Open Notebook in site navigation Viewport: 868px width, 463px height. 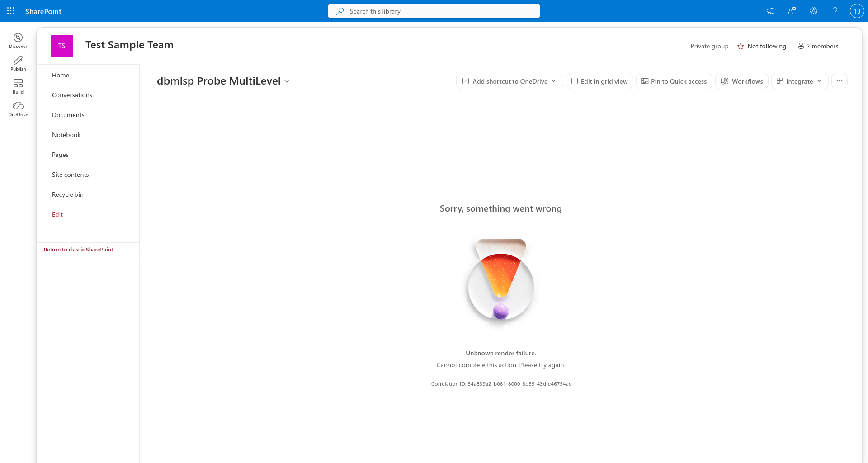click(x=66, y=135)
